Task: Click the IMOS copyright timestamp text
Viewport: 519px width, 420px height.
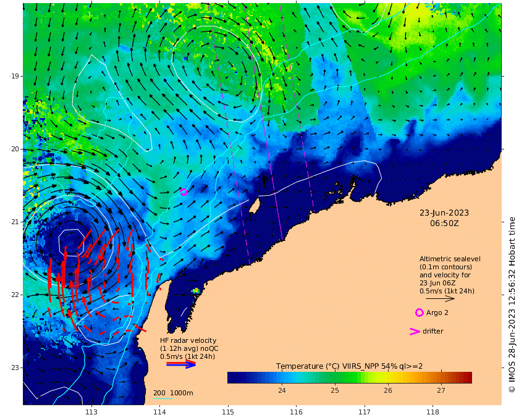Action: coord(512,305)
